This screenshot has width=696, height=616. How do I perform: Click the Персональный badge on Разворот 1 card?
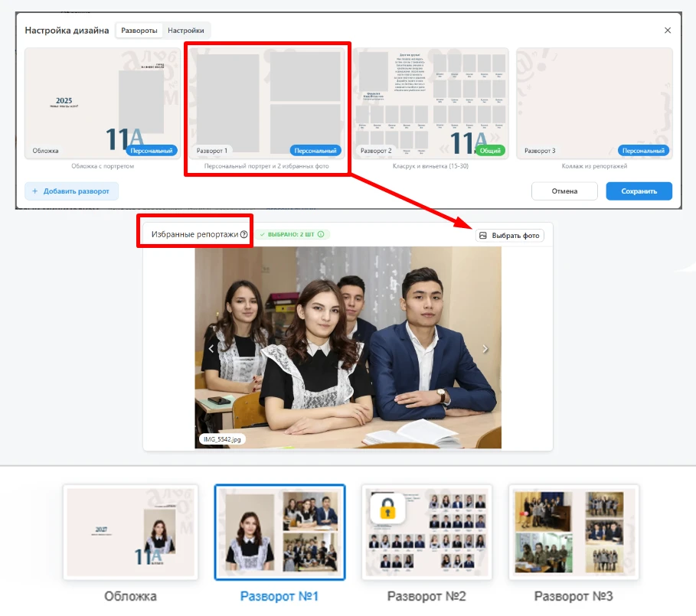click(x=315, y=151)
